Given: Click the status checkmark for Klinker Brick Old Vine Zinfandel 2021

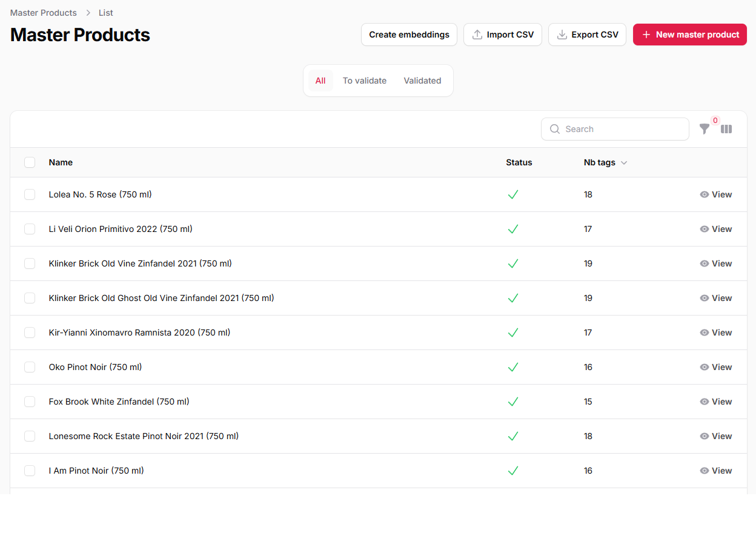Looking at the screenshot, I should pos(513,263).
